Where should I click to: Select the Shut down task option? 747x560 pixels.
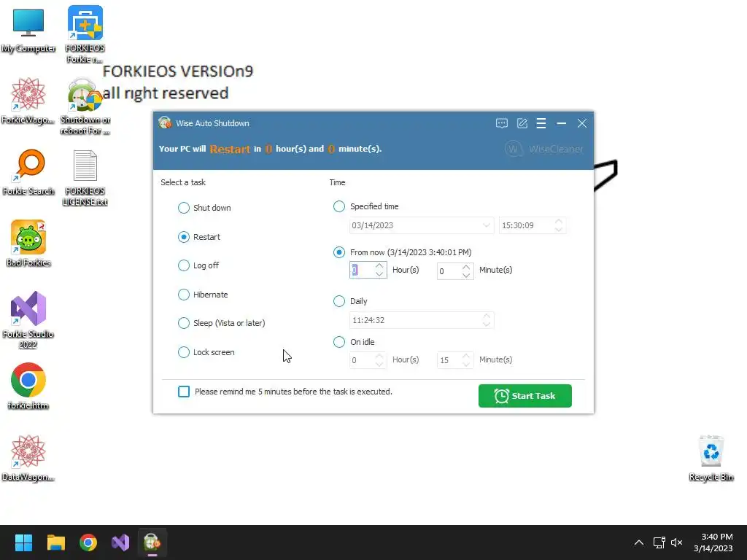coord(204,208)
